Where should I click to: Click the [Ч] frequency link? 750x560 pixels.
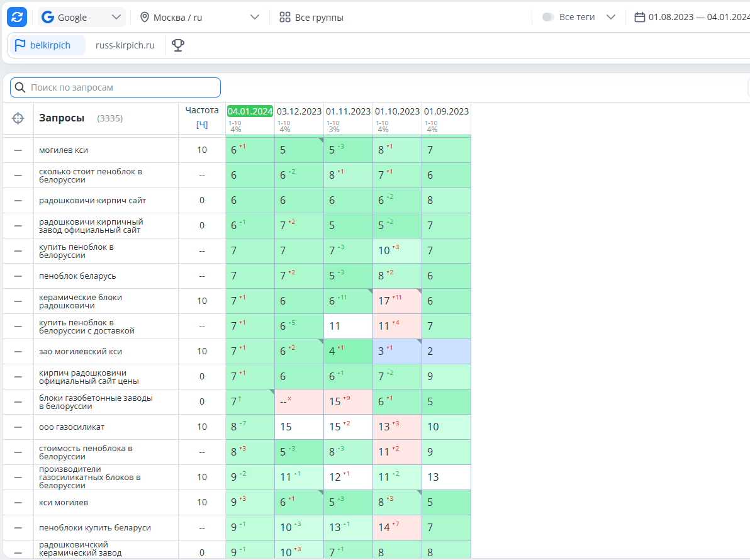tap(202, 125)
